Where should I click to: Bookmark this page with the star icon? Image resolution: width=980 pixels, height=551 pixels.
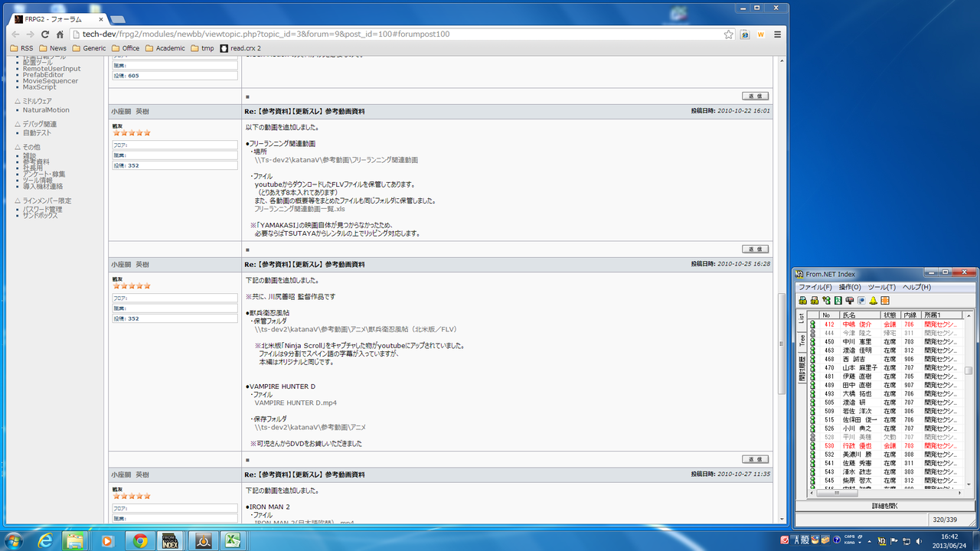[728, 34]
